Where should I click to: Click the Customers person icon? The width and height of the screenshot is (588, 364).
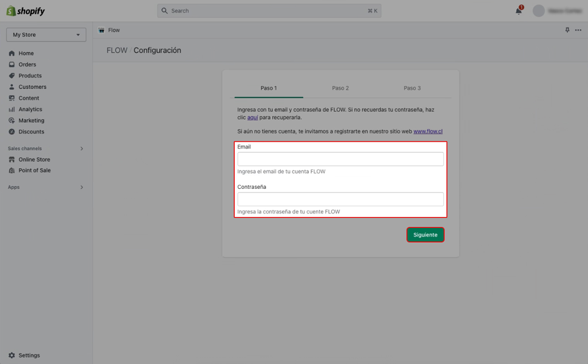[11, 87]
